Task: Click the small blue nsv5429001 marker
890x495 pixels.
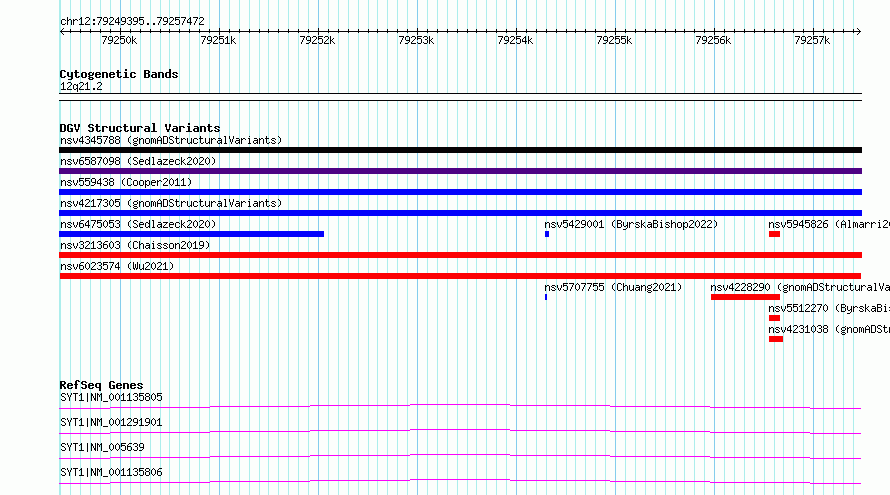Action: (547, 234)
